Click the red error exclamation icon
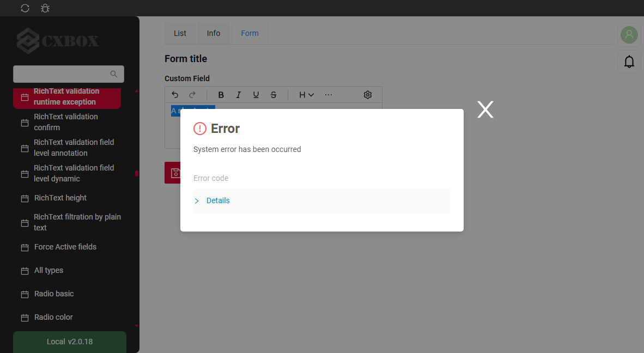The image size is (644, 353). click(200, 129)
